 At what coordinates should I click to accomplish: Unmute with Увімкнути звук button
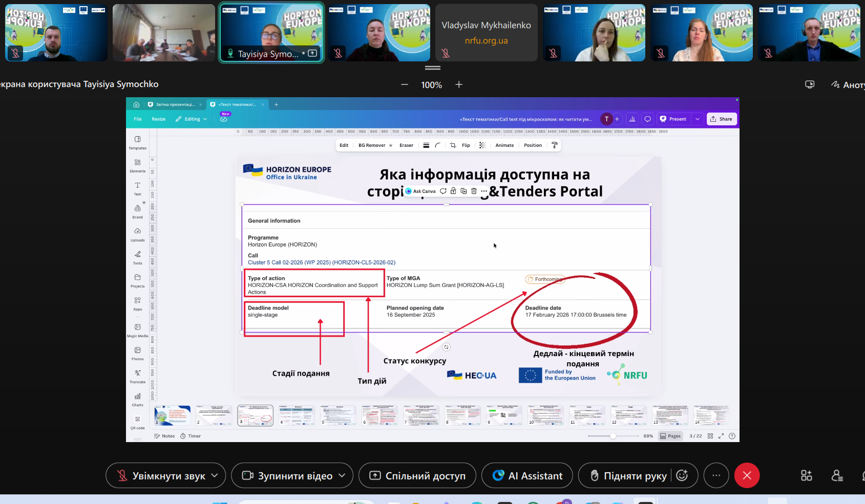coord(161,476)
